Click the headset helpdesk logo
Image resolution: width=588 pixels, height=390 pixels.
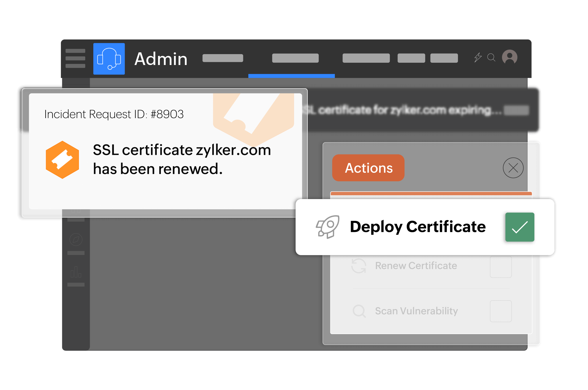109,59
